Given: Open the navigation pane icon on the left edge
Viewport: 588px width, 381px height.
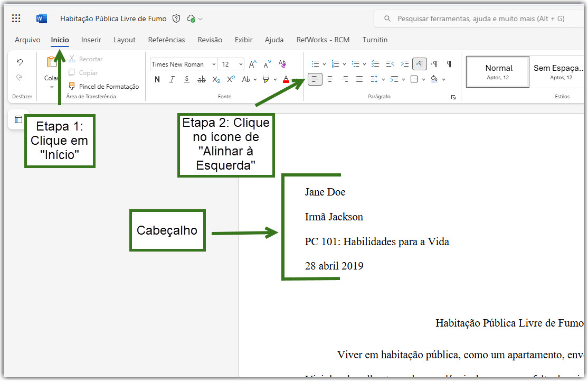Looking at the screenshot, I should [x=18, y=120].
